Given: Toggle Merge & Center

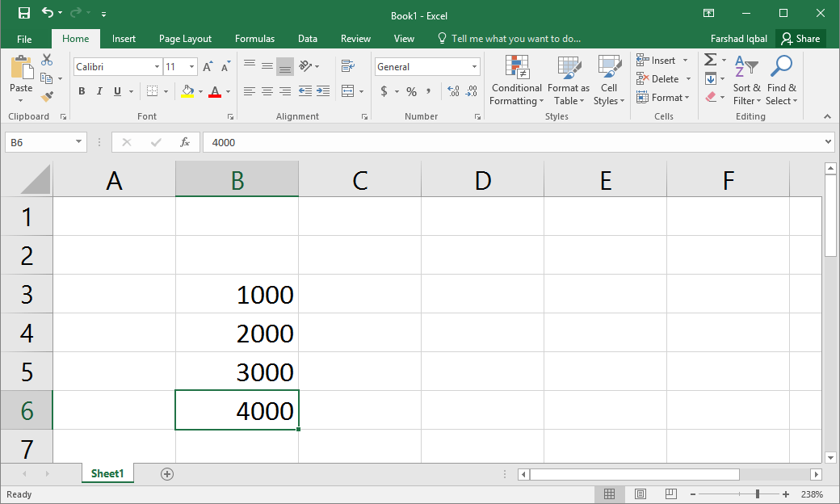Looking at the screenshot, I should click(x=347, y=91).
